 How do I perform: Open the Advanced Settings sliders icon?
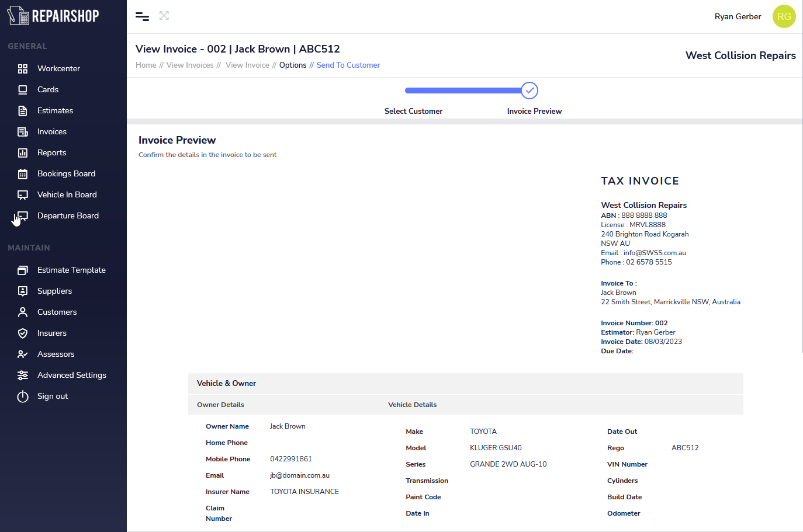pos(23,375)
